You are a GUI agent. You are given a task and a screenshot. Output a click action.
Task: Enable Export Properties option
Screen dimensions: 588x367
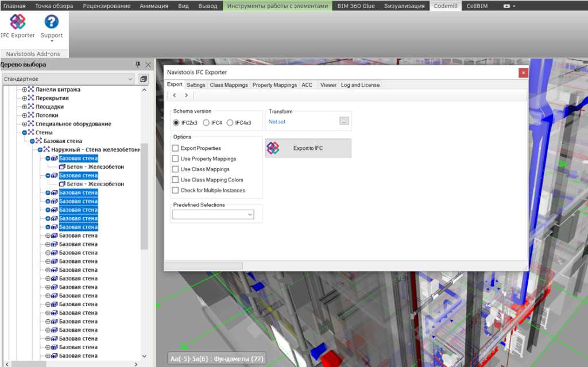tap(175, 148)
